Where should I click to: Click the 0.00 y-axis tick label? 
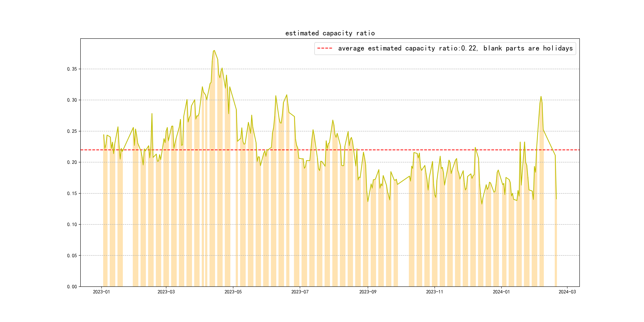[72, 287]
